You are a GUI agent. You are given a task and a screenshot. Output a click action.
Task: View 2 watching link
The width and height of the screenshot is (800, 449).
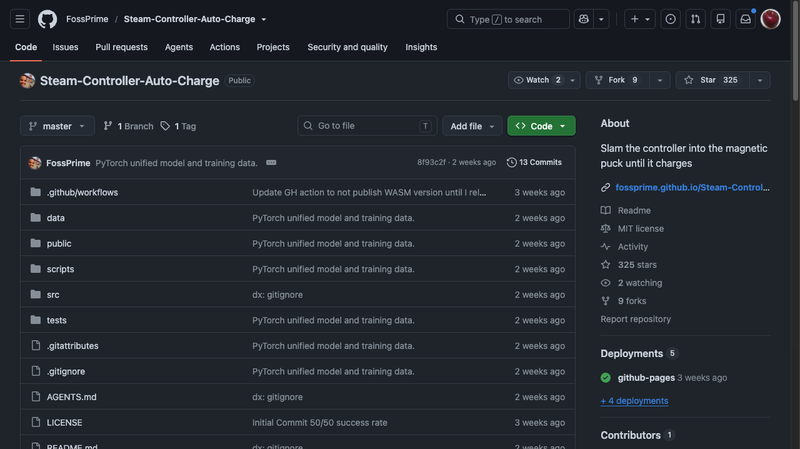(640, 283)
